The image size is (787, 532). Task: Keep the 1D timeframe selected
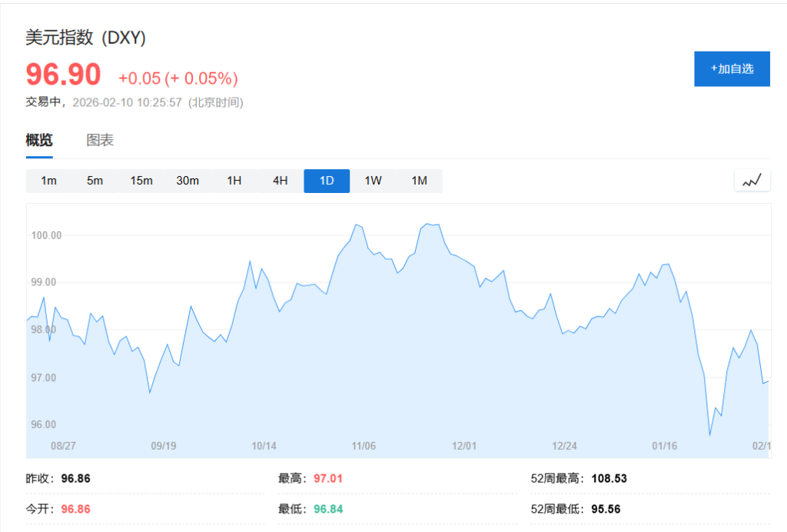[x=326, y=180]
